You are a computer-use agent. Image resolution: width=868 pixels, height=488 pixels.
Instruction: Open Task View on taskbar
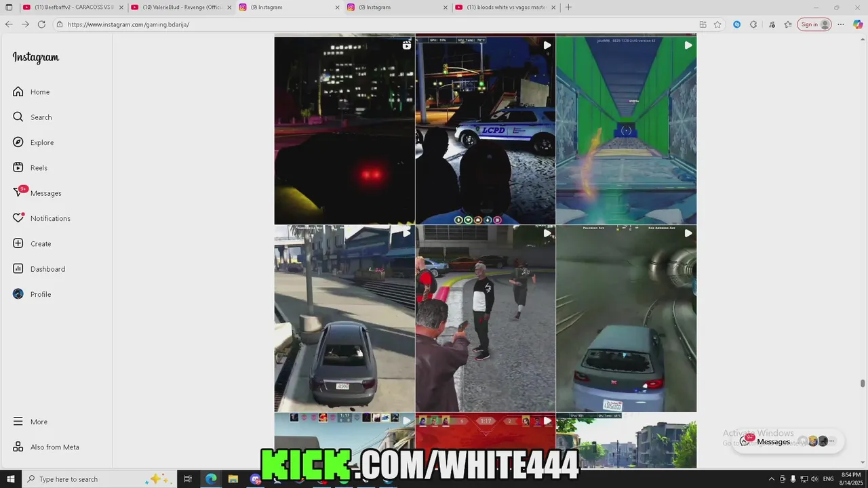coord(188,479)
